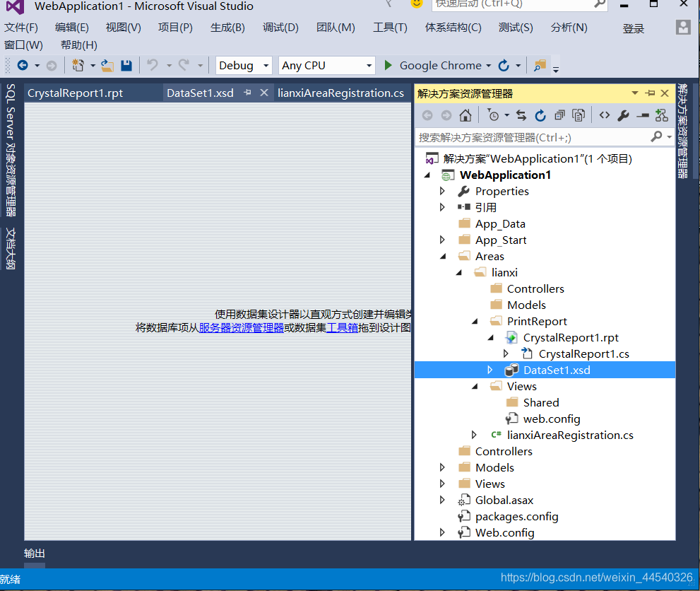Select the Shared folder under Views

point(540,402)
